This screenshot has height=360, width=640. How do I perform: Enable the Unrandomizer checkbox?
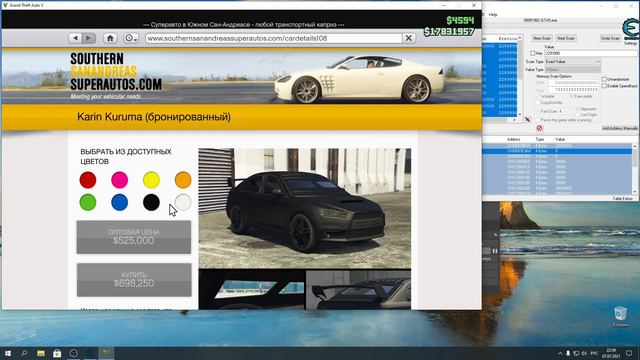click(x=604, y=79)
